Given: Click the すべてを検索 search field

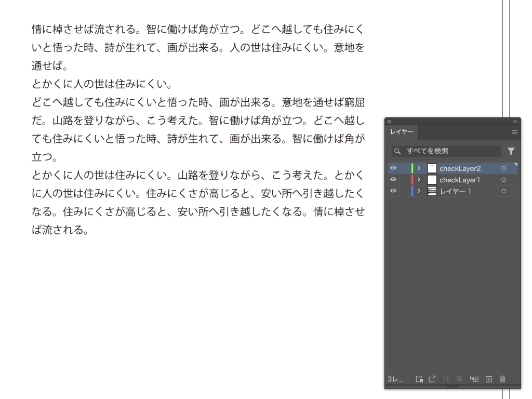Looking at the screenshot, I should click(446, 151).
